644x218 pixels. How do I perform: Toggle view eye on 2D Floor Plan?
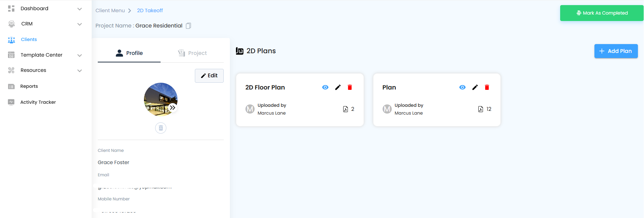pos(325,87)
